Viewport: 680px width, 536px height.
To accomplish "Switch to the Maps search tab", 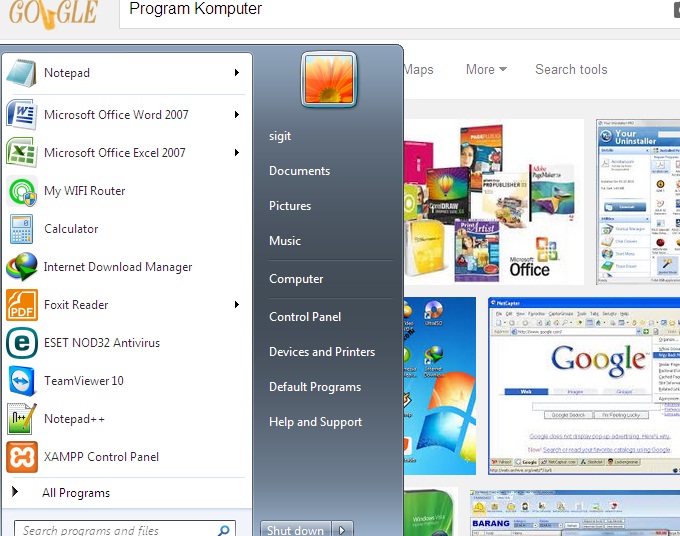I will [418, 69].
